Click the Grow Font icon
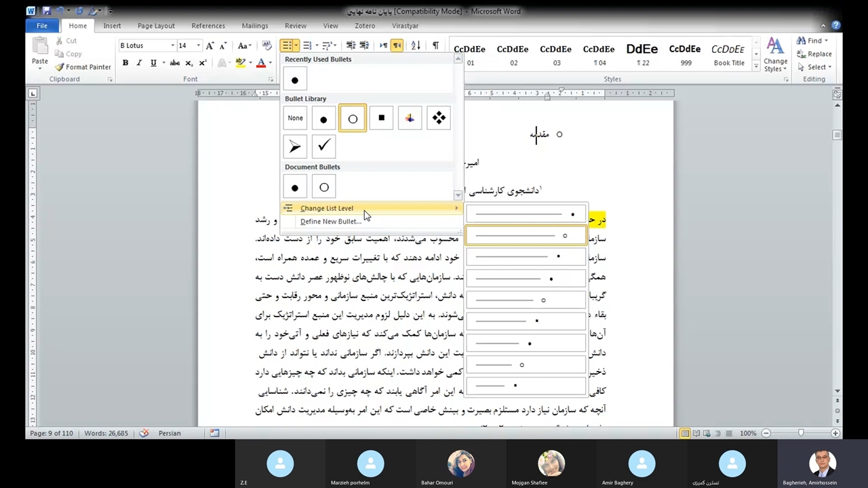The height and width of the screenshot is (488, 868). click(x=210, y=45)
